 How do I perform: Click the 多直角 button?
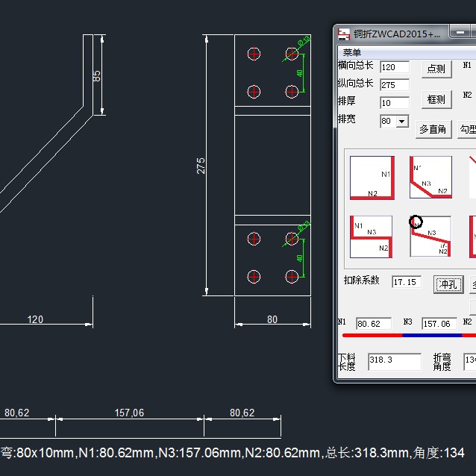pyautogui.click(x=433, y=129)
